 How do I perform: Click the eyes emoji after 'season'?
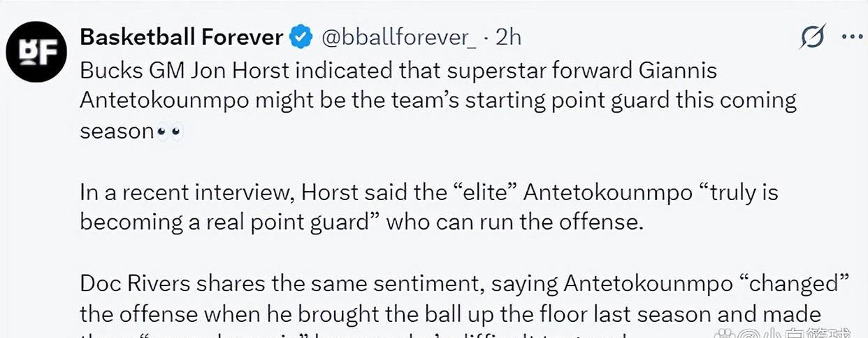pos(169,132)
